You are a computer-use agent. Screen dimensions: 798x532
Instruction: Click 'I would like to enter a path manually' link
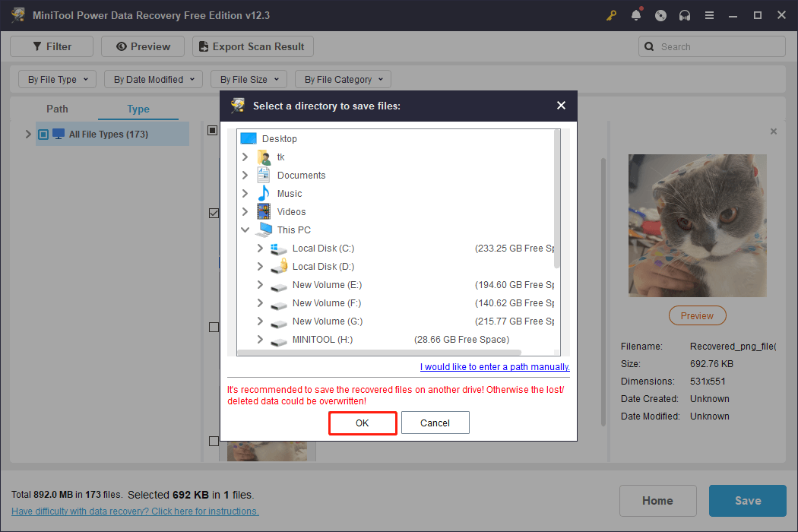point(495,366)
